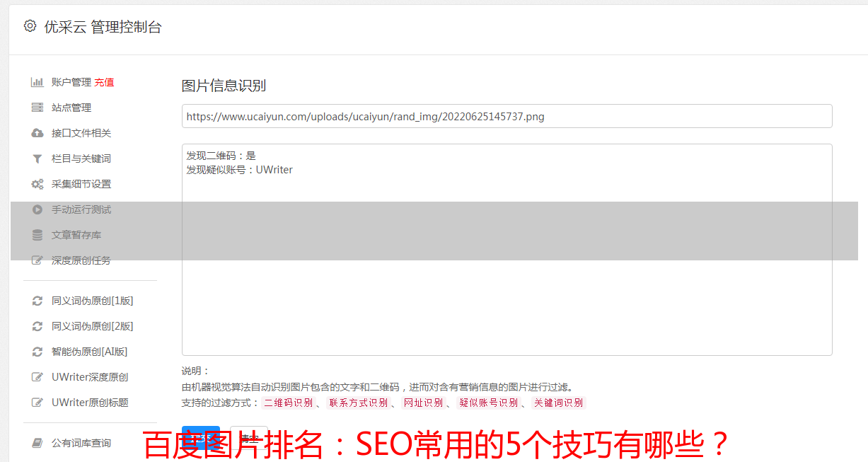Viewport: 868px width, 462px height.
Task: Go to 文章暂存库 sidebar entry
Action: pyautogui.click(x=76, y=235)
